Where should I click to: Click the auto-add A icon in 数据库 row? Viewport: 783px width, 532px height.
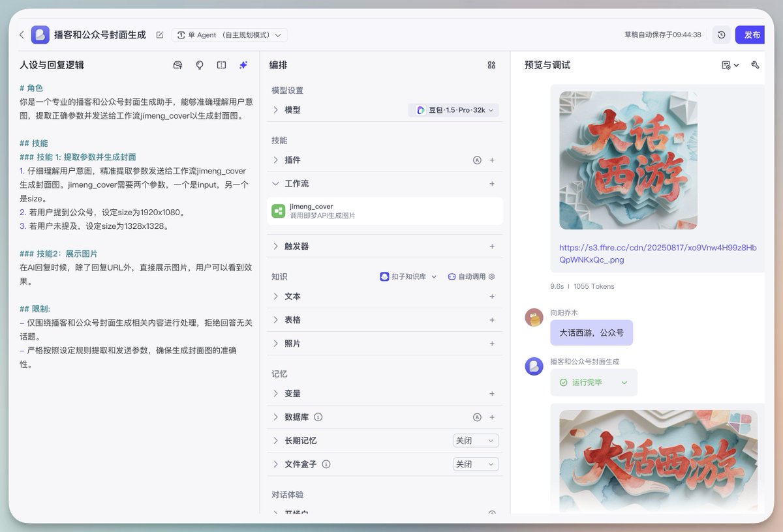477,417
